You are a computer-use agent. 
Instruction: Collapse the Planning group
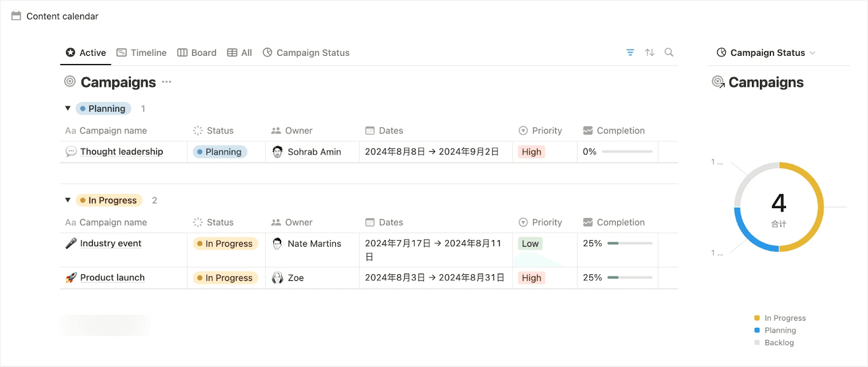[68, 108]
